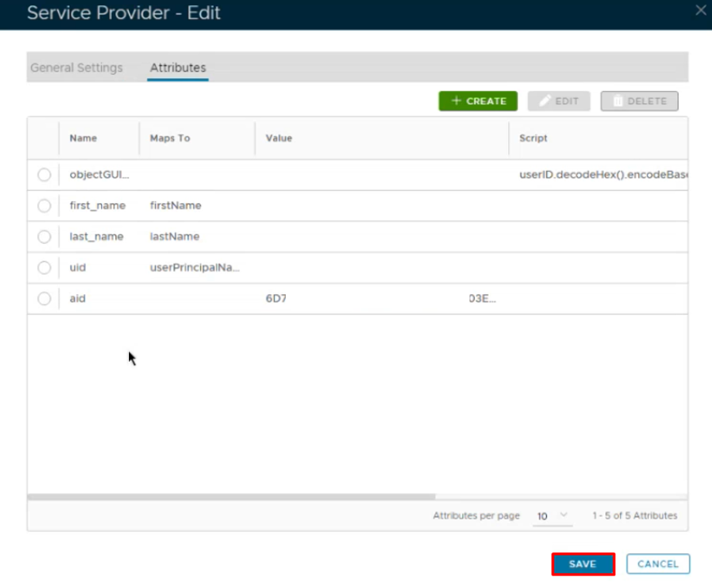Click the green Create attribute button

(478, 101)
